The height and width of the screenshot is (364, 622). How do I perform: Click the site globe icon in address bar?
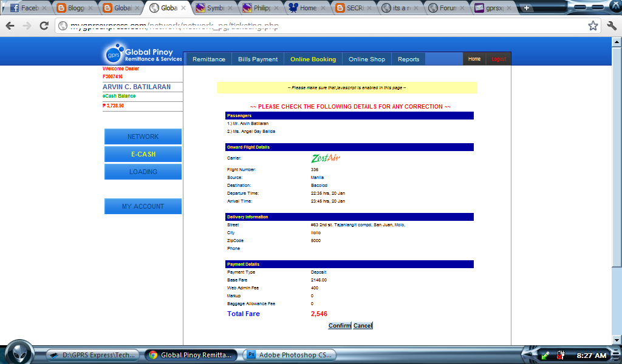[63, 25]
